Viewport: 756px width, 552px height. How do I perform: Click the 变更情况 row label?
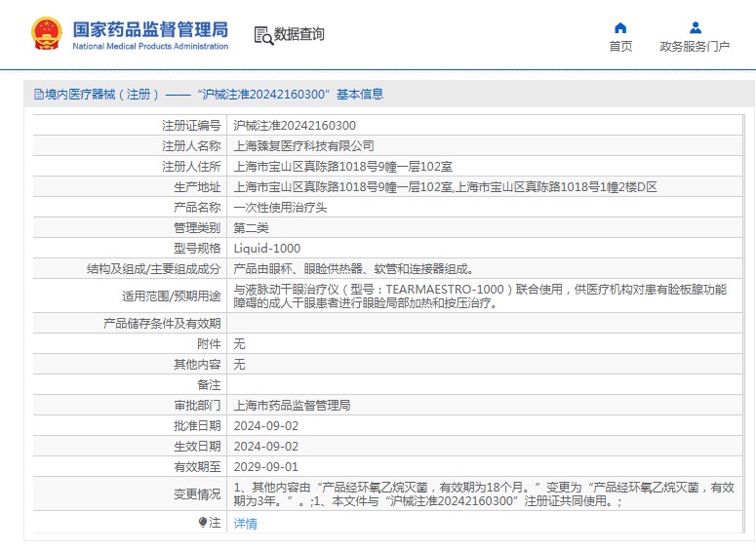197,494
